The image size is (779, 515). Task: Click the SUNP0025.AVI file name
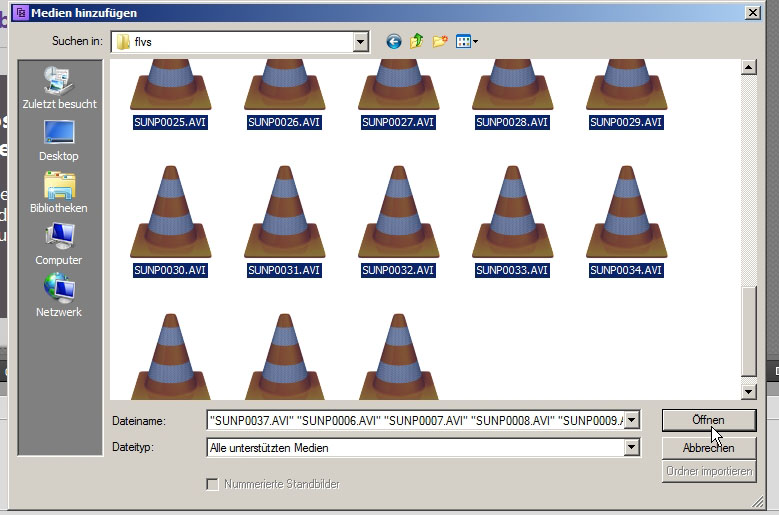coord(170,122)
